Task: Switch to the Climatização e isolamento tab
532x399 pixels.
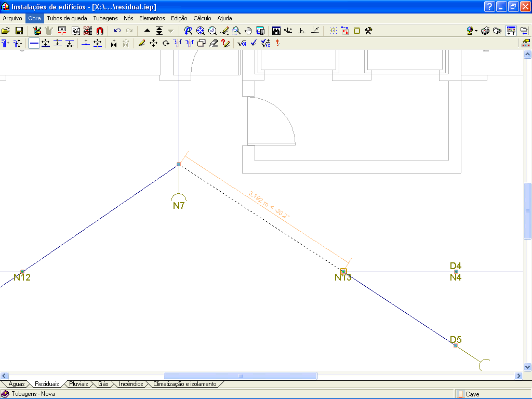Action: pyautogui.click(x=185, y=384)
